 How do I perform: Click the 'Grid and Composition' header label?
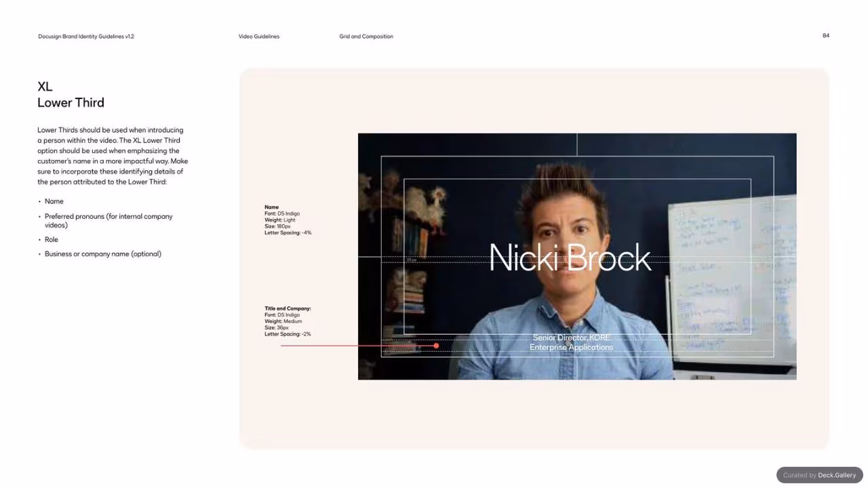coord(366,37)
